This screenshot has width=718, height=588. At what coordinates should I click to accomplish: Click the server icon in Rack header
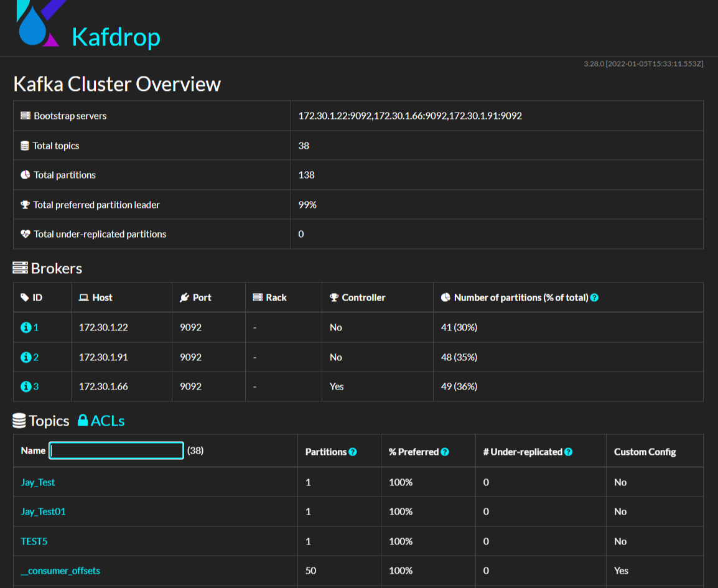[258, 297]
